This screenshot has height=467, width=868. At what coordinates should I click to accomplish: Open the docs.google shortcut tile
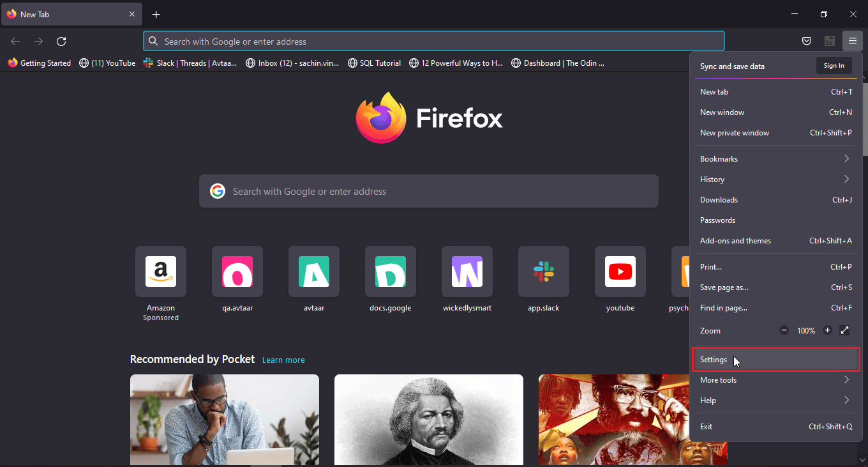tap(391, 272)
